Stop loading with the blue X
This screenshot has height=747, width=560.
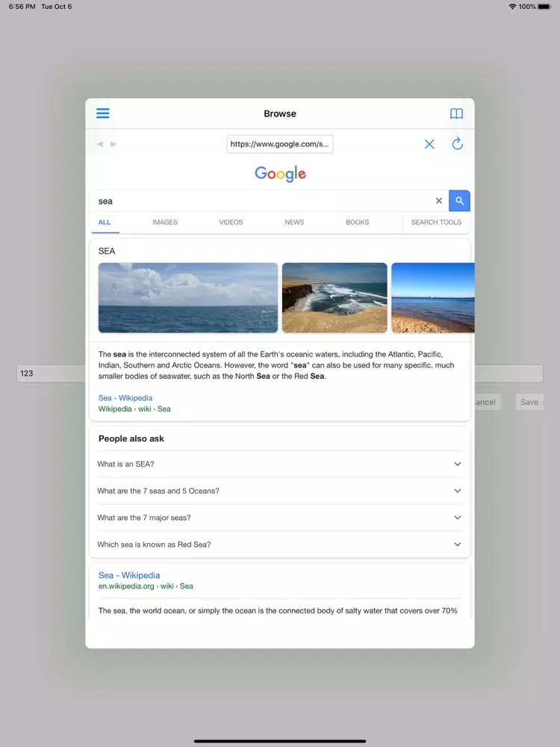429,144
